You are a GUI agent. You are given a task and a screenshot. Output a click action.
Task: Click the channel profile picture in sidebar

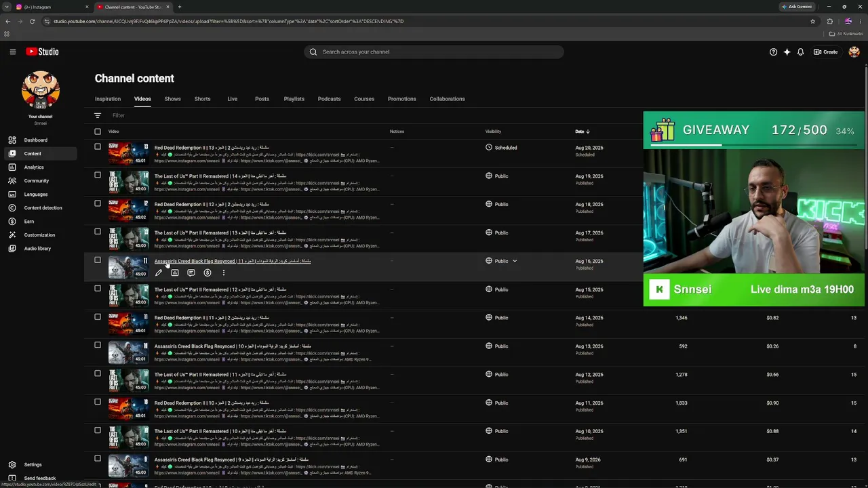[41, 90]
